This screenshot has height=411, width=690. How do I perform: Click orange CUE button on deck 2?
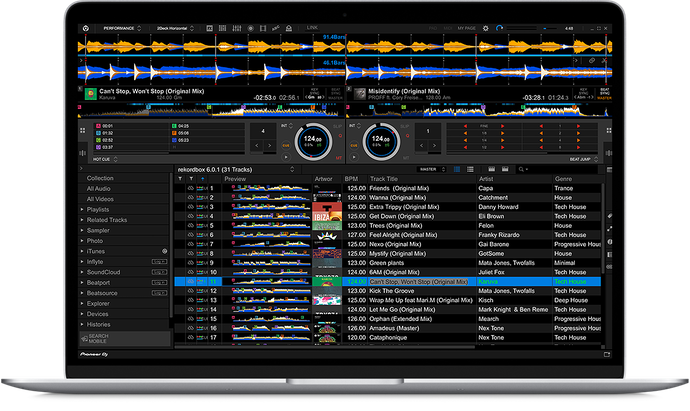click(x=354, y=145)
